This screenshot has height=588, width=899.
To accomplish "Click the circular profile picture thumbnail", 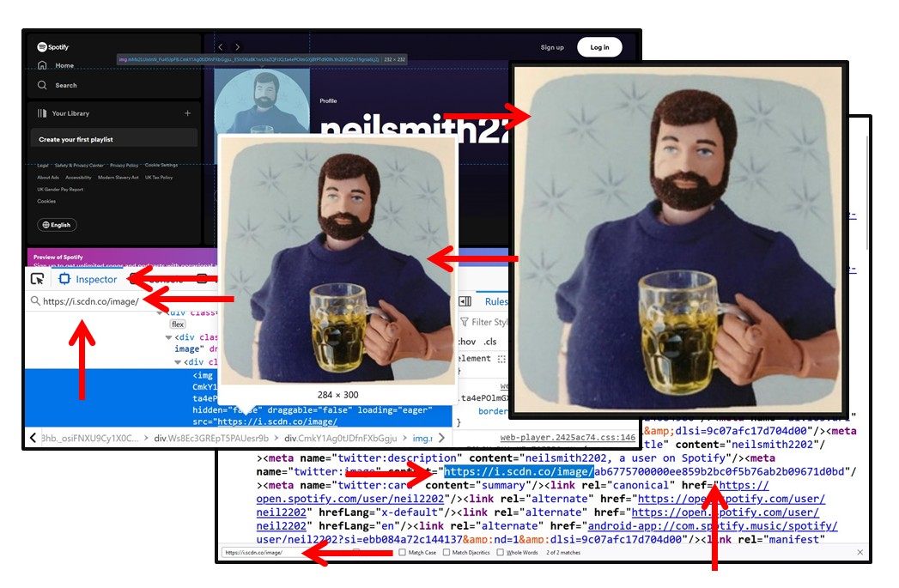I will (x=262, y=101).
